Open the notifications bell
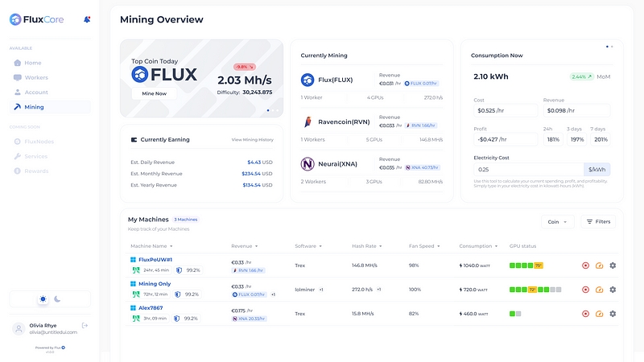Image resolution: width=644 pixels, height=362 pixels. [87, 19]
